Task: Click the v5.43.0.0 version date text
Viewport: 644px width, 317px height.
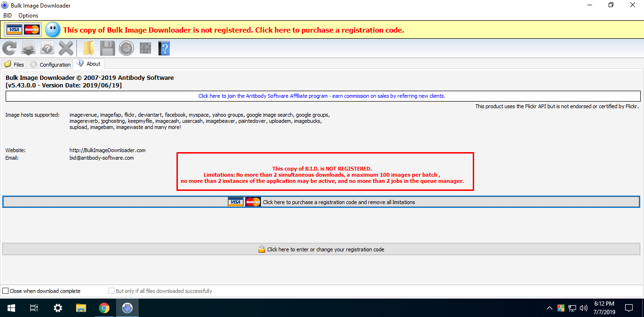Action: click(64, 86)
